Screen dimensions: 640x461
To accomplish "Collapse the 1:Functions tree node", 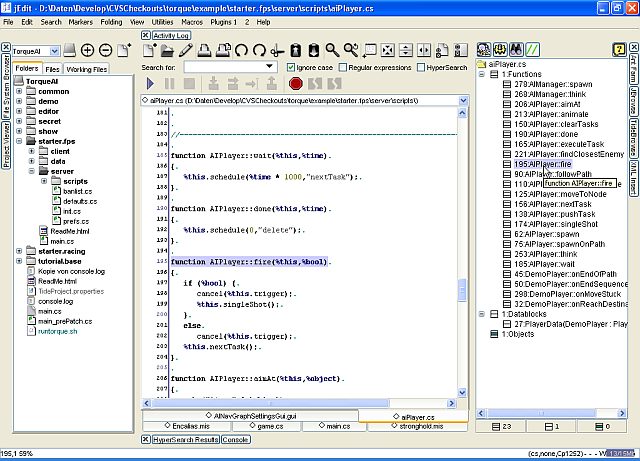I will (481, 75).
